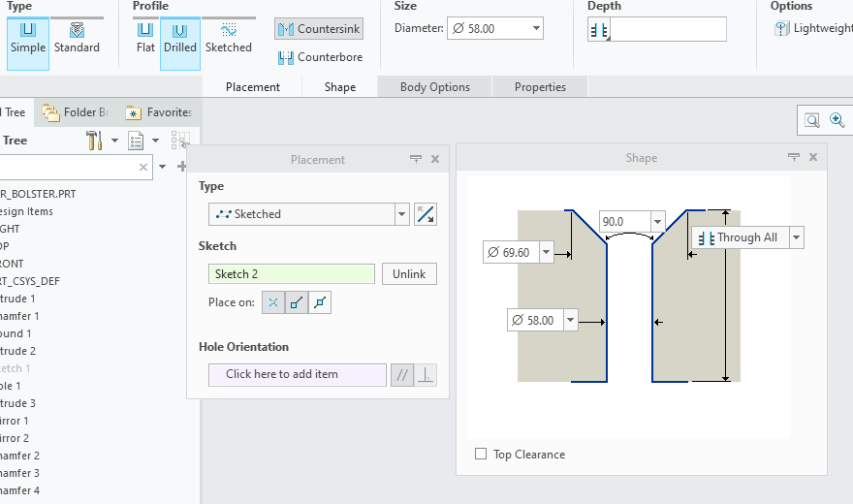Open the Diameter 58.00 dropdown in ribbon
853x504 pixels.
(x=537, y=29)
